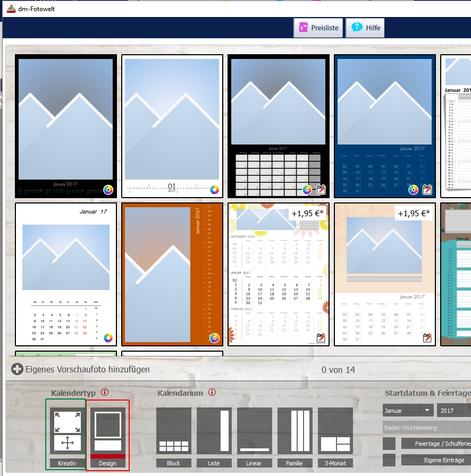Click the Preisliste pink list icon
The image size is (471, 476).
(x=303, y=27)
